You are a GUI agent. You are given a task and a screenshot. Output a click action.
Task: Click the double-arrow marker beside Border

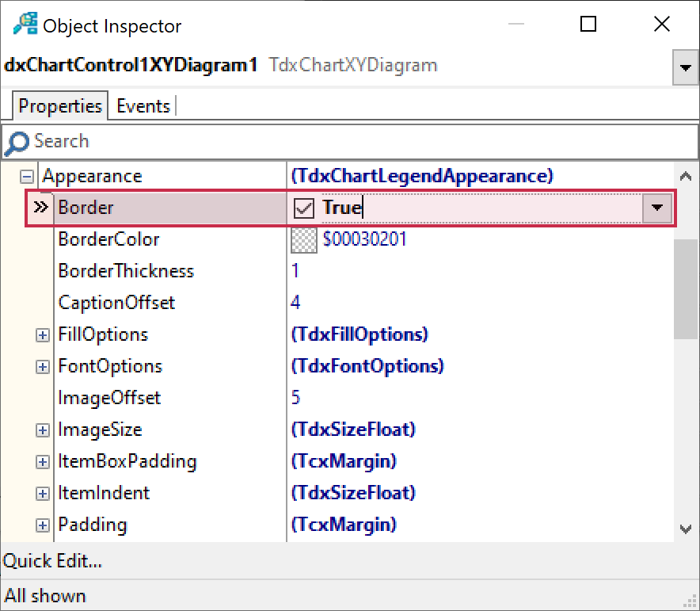[41, 208]
